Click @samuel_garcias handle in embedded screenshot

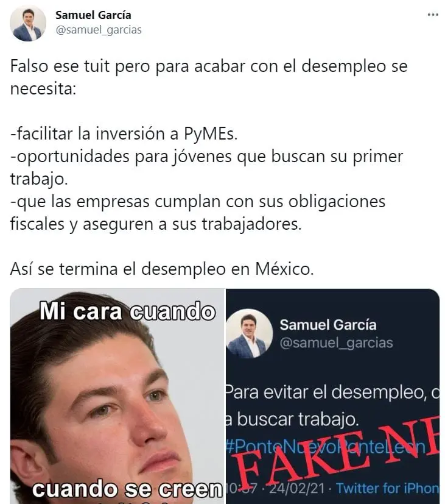pyautogui.click(x=336, y=343)
